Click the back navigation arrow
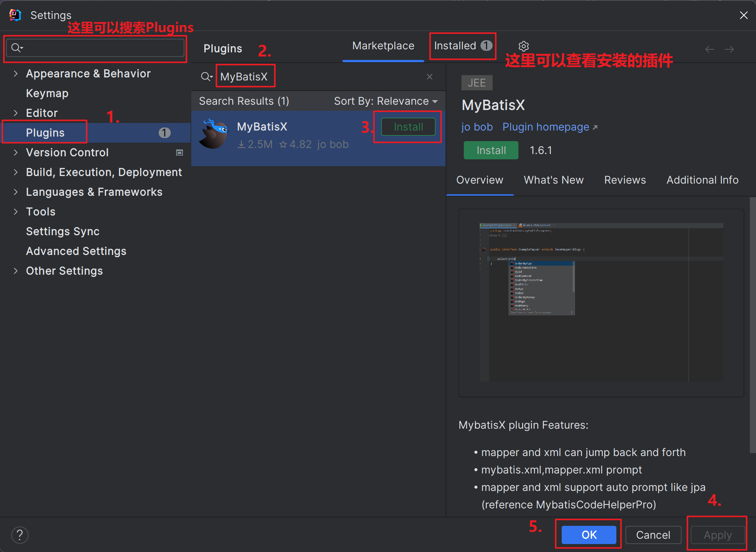Screen dimensions: 756x552 tap(709, 49)
